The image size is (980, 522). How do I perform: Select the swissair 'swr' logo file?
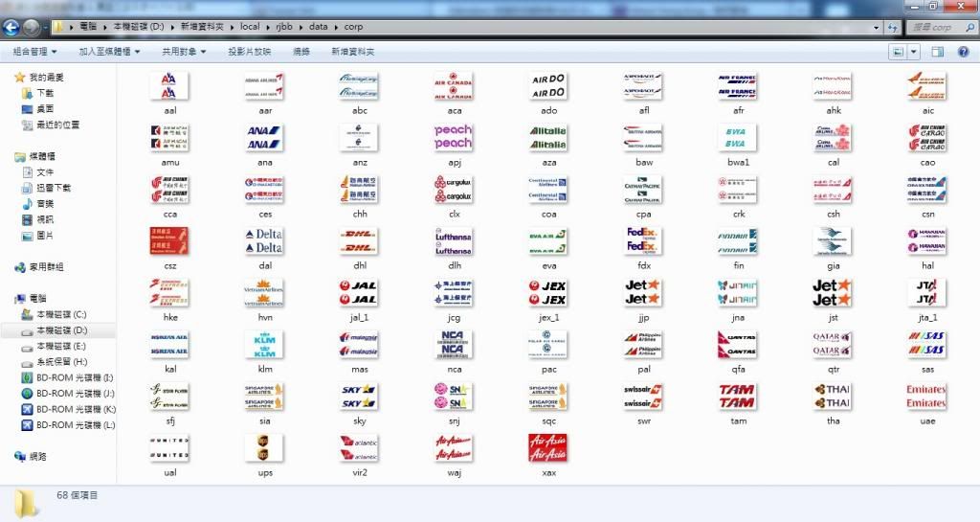pyautogui.click(x=643, y=397)
